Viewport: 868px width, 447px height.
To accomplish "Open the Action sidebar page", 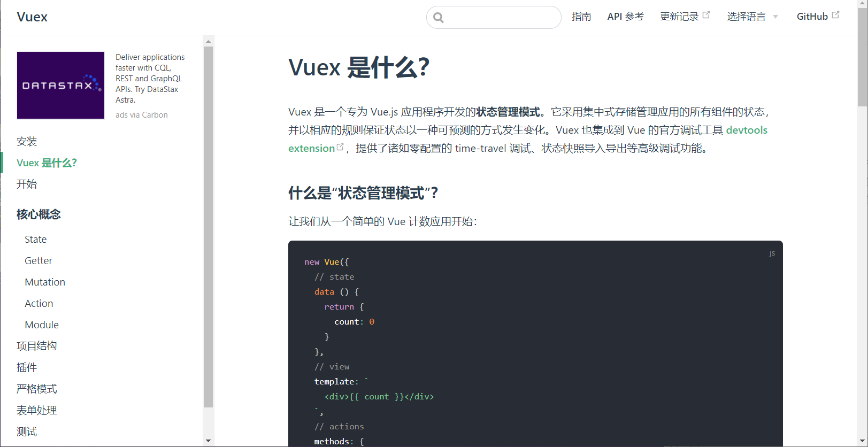I will click(x=39, y=303).
